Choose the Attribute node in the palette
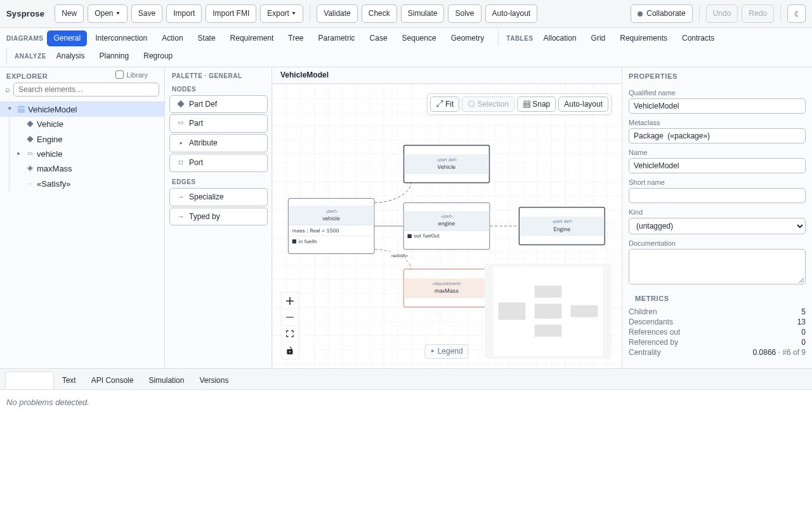 [218, 143]
